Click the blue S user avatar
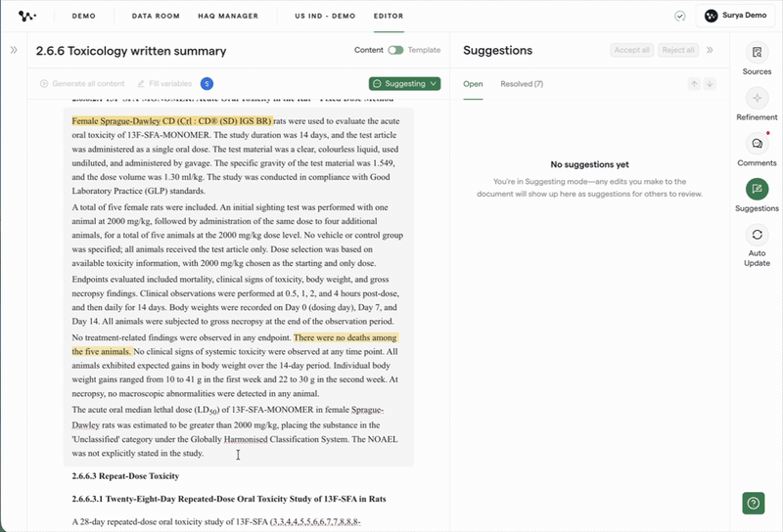 click(x=207, y=84)
